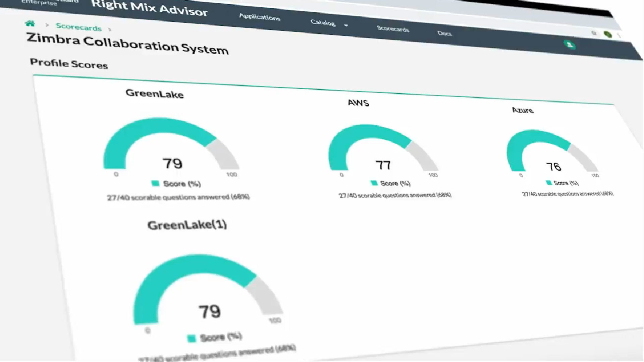
Task: Click questions answered text under GreenLake
Action: point(178,197)
